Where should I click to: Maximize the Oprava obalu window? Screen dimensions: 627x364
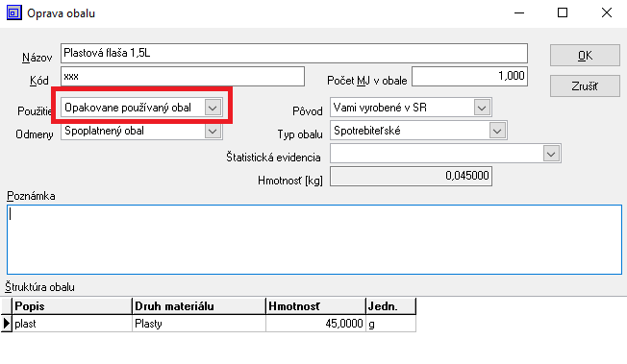click(x=563, y=12)
